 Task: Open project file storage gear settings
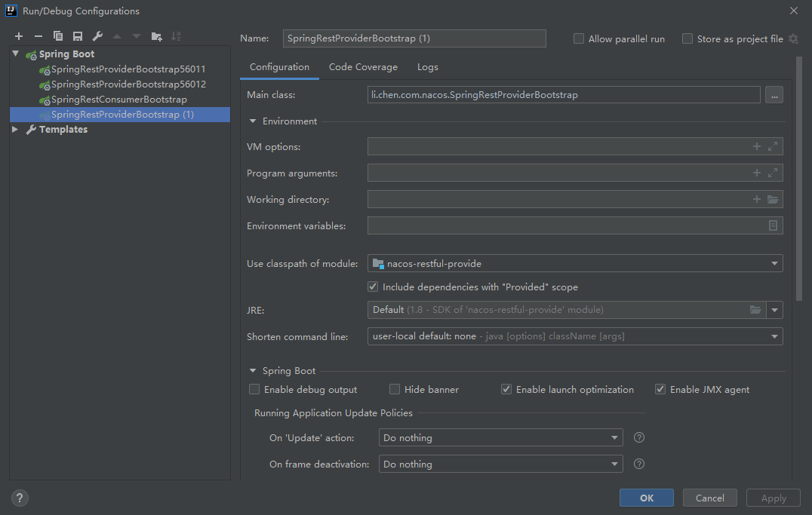point(793,38)
